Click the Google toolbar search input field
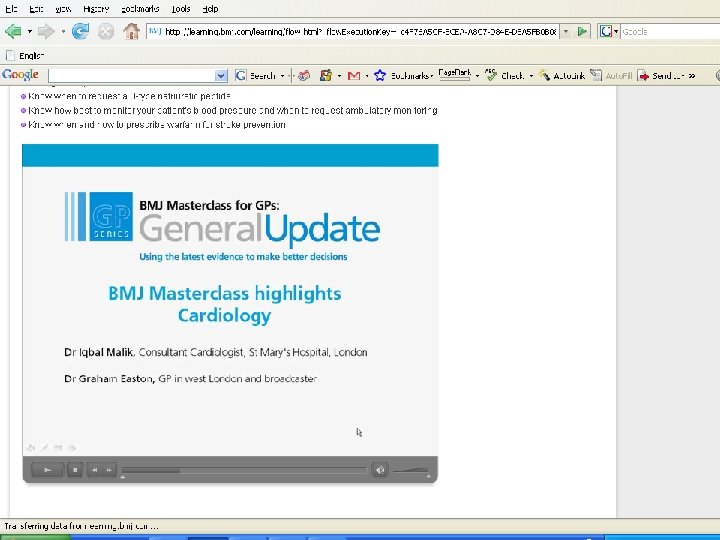The height and width of the screenshot is (540, 720). click(132, 76)
